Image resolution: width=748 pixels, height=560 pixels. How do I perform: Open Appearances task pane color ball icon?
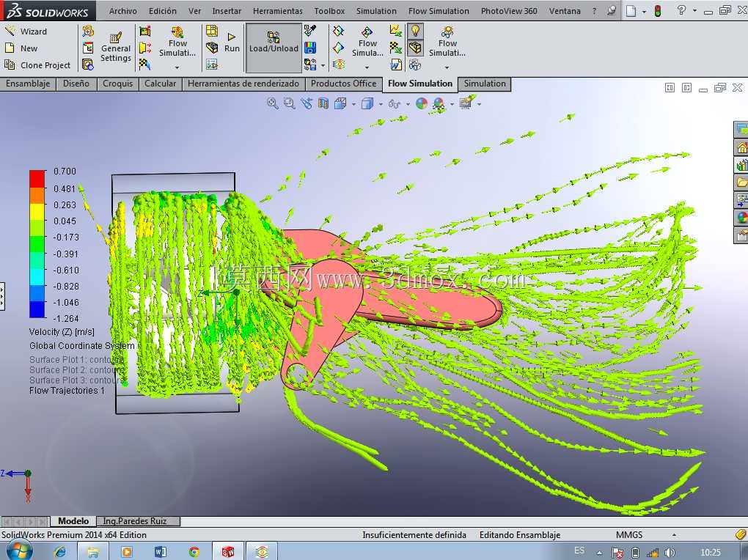click(x=741, y=218)
